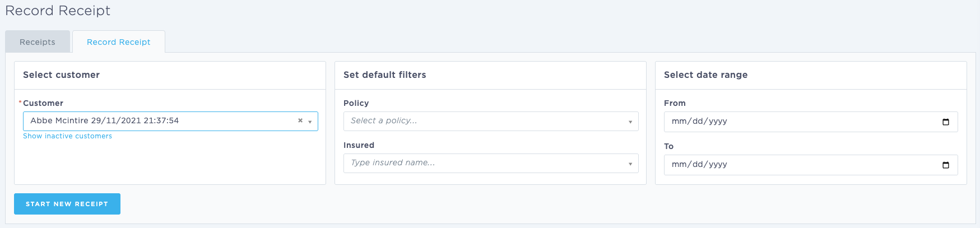The width and height of the screenshot is (980, 228).
Task: Switch to the Receipts tab
Action: point(38,42)
